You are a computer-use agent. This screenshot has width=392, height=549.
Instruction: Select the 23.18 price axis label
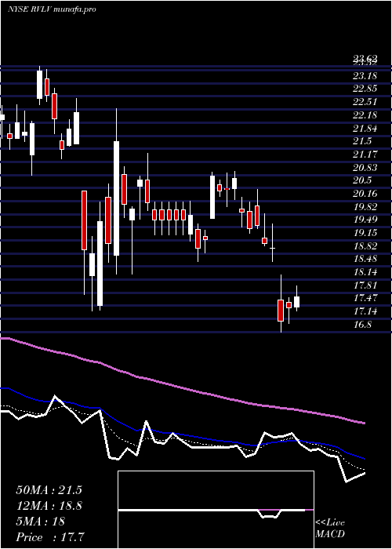pyautogui.click(x=365, y=75)
